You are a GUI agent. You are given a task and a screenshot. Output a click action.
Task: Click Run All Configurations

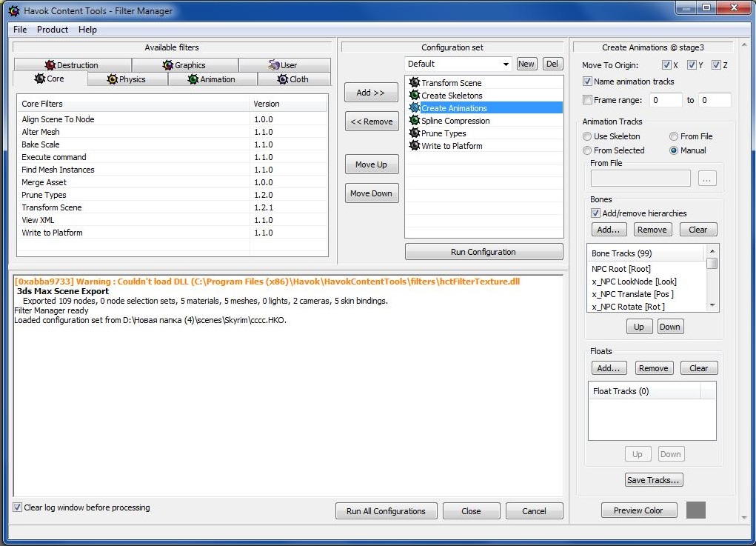[387, 510]
